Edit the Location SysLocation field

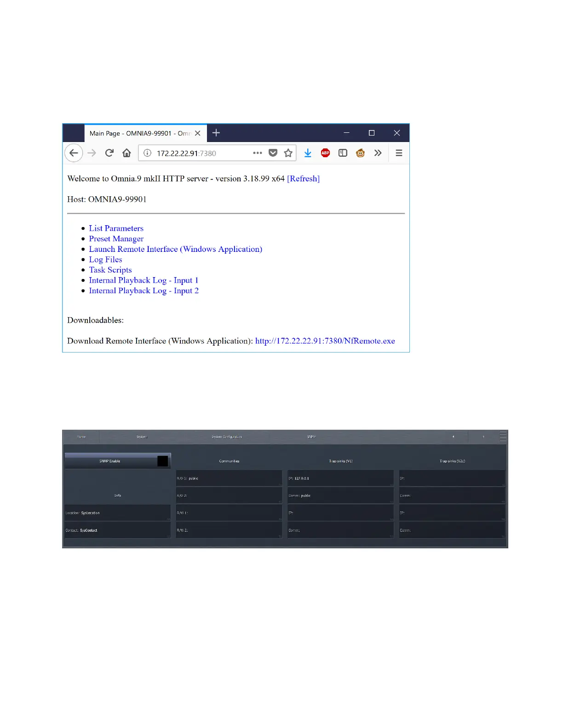click(x=118, y=513)
